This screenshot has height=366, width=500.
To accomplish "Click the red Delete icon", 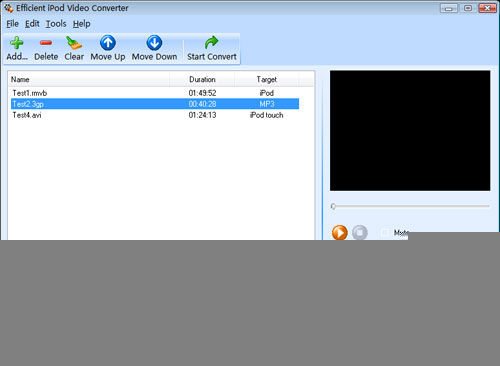I will 46,43.
